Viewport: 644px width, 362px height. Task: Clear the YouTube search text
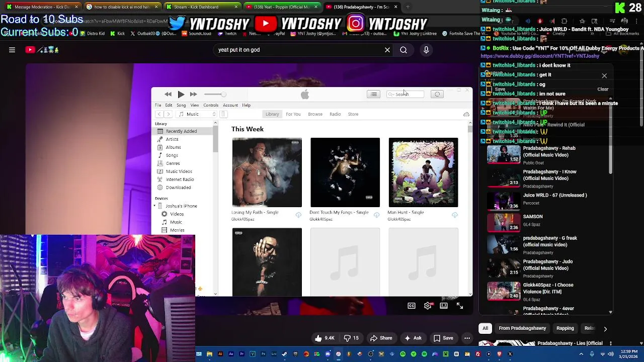[x=387, y=50]
